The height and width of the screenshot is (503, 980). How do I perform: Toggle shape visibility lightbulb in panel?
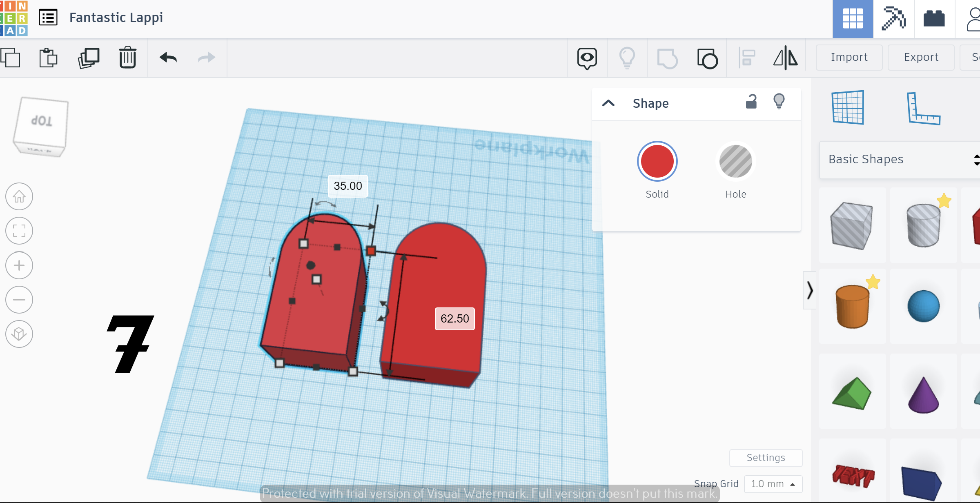tap(779, 102)
